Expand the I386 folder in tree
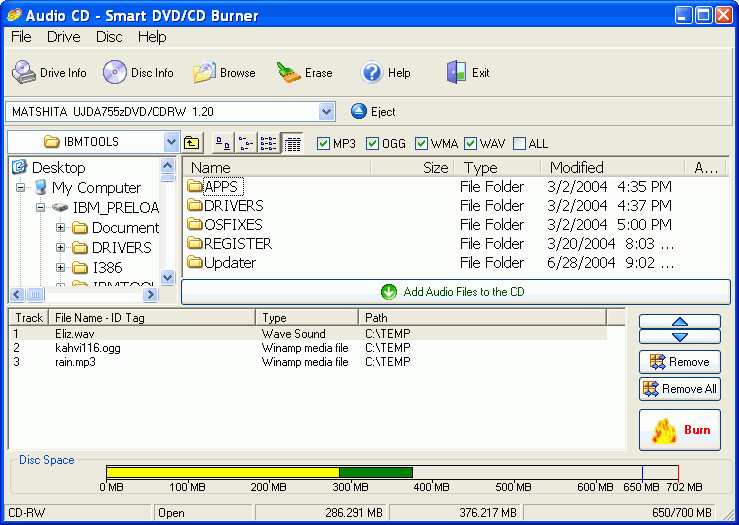This screenshot has height=525, width=739. 60,268
